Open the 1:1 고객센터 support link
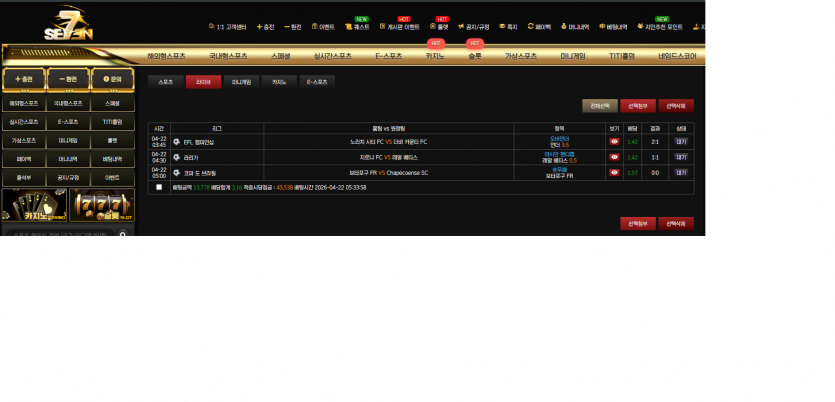 tap(227, 27)
